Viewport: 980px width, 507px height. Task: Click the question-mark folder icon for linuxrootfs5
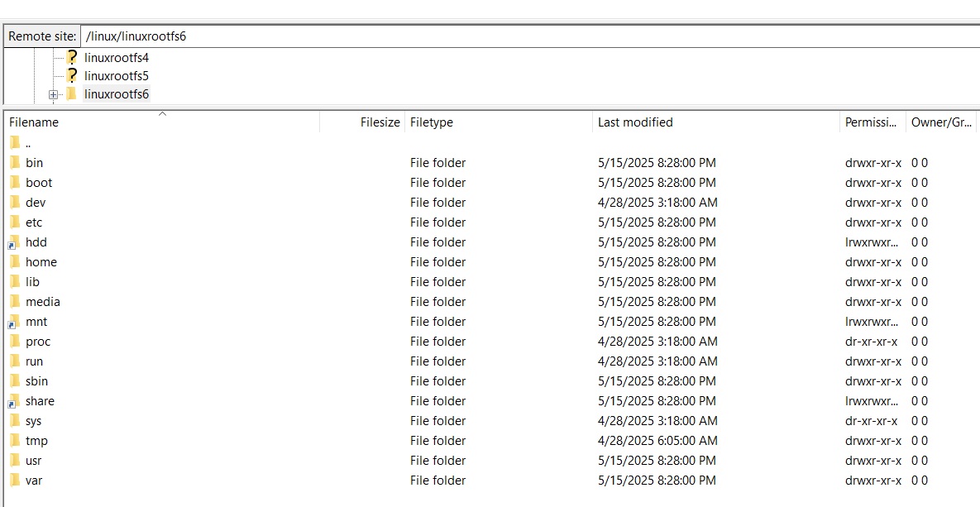pyautogui.click(x=71, y=75)
